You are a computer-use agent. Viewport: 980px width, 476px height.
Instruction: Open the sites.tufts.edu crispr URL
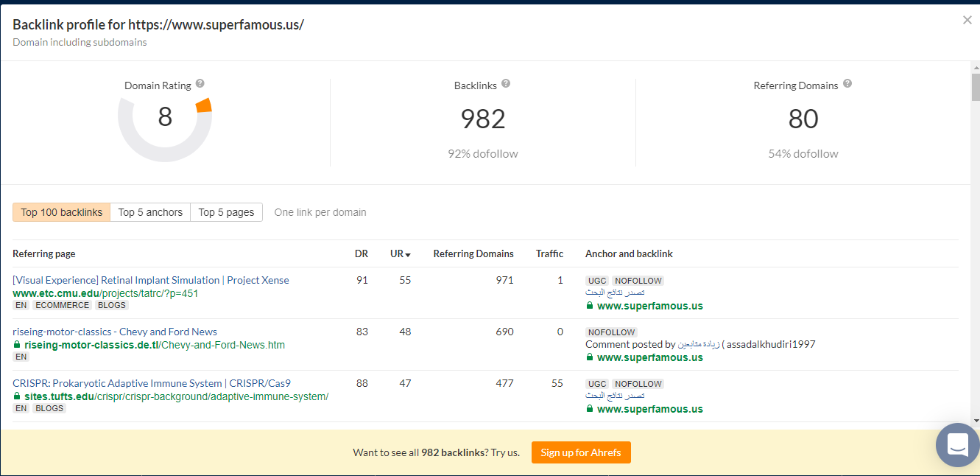pyautogui.click(x=176, y=396)
